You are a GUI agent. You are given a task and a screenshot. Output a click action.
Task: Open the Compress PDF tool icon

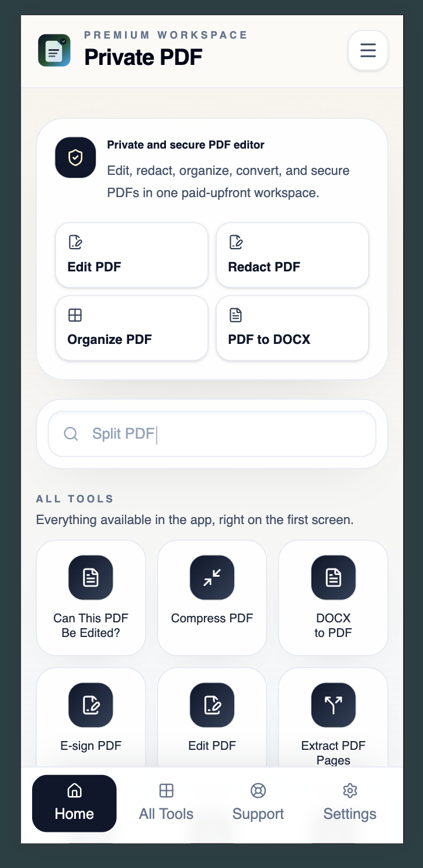click(x=212, y=577)
